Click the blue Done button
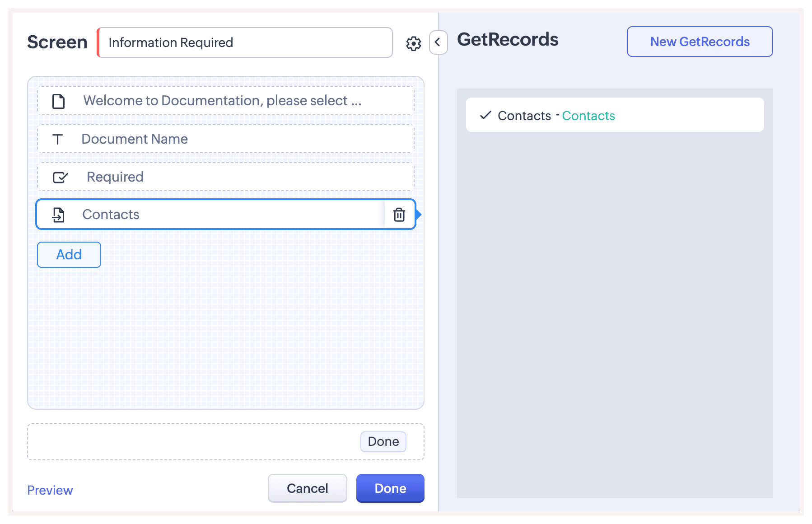This screenshot has width=812, height=524. click(390, 488)
